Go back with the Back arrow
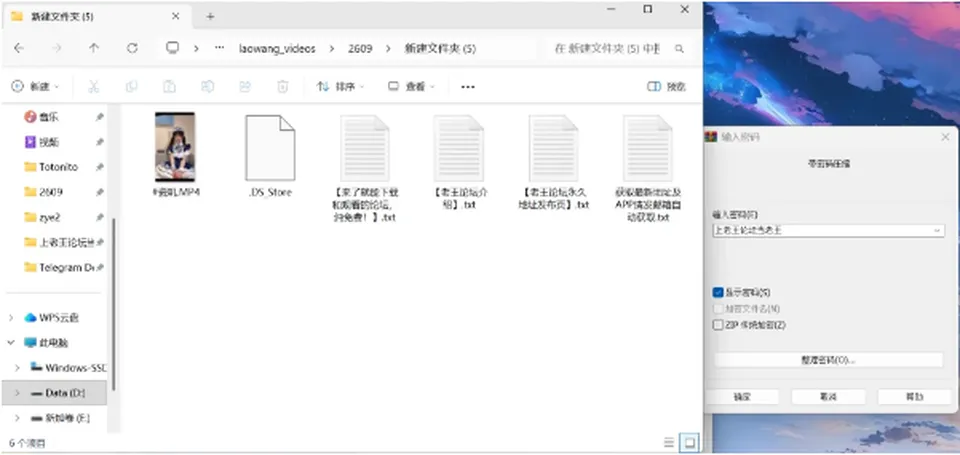 click(19, 48)
